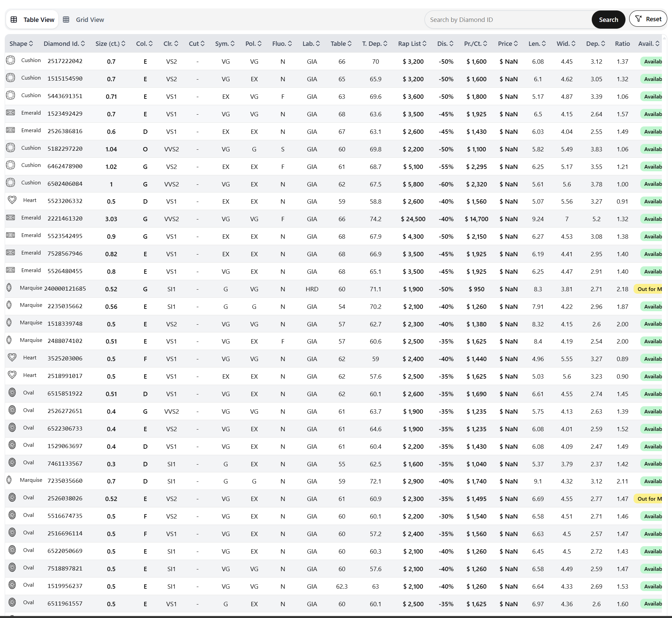Click the marquise shape icon for diamond 240000121685
Viewport: 672px width, 618px height.
pos(9,288)
